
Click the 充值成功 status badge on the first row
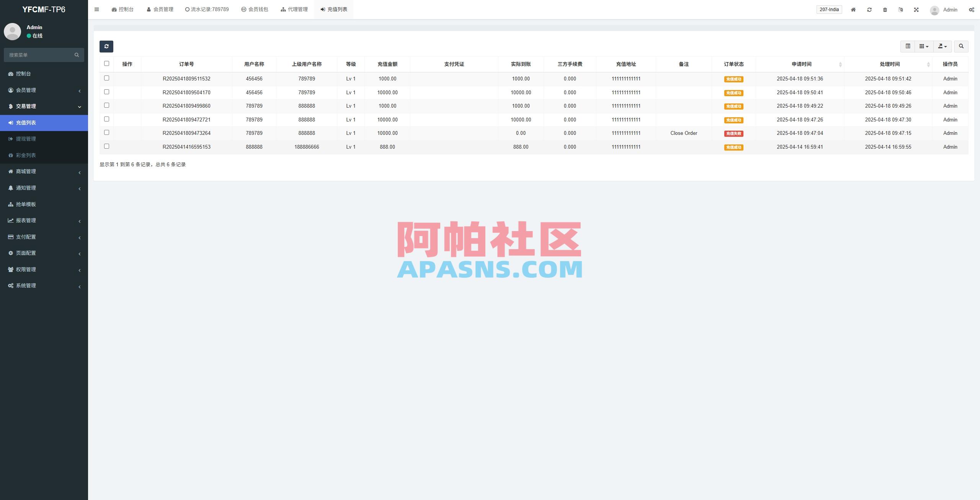pos(733,79)
